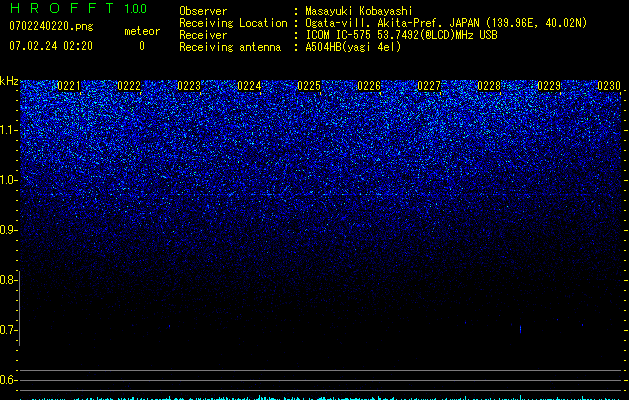This screenshot has height=400, width=629.
Task: Click the 0.9 kHz axis label
Action: point(8,230)
